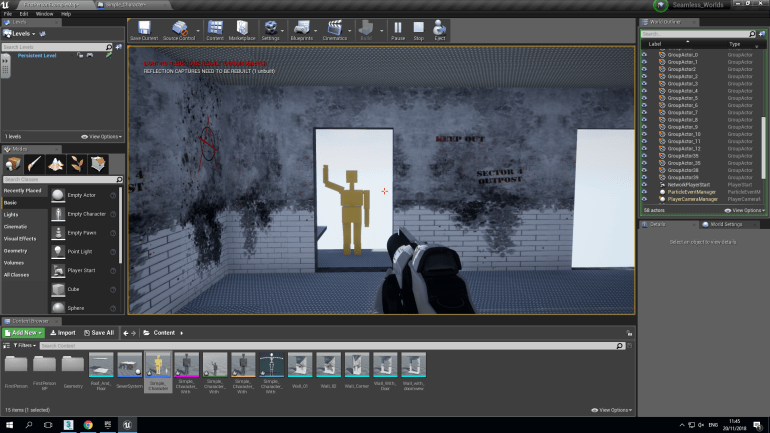
Task: Open the Filters dropdown in Content Browser
Action: [x=25, y=346]
